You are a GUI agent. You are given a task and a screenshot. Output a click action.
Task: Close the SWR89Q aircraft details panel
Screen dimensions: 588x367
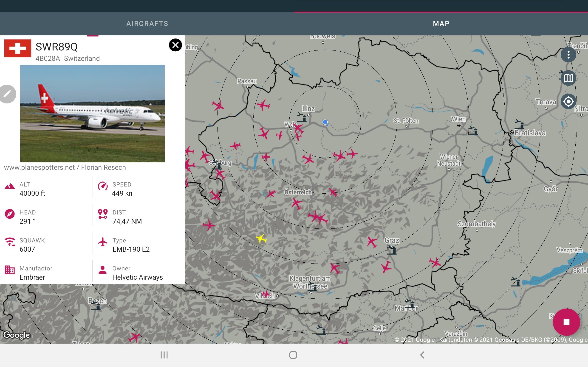[175, 45]
